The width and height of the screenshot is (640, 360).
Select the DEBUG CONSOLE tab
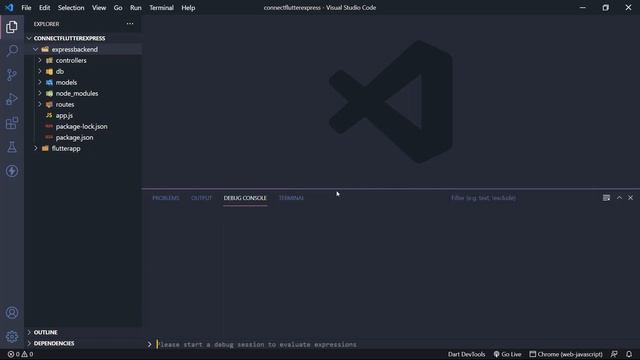(245, 198)
